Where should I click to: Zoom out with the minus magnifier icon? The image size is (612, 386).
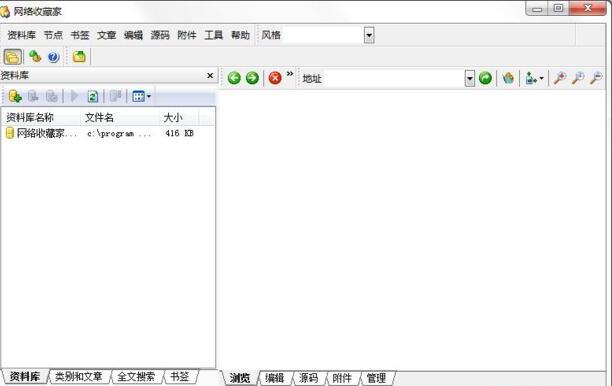(x=596, y=78)
